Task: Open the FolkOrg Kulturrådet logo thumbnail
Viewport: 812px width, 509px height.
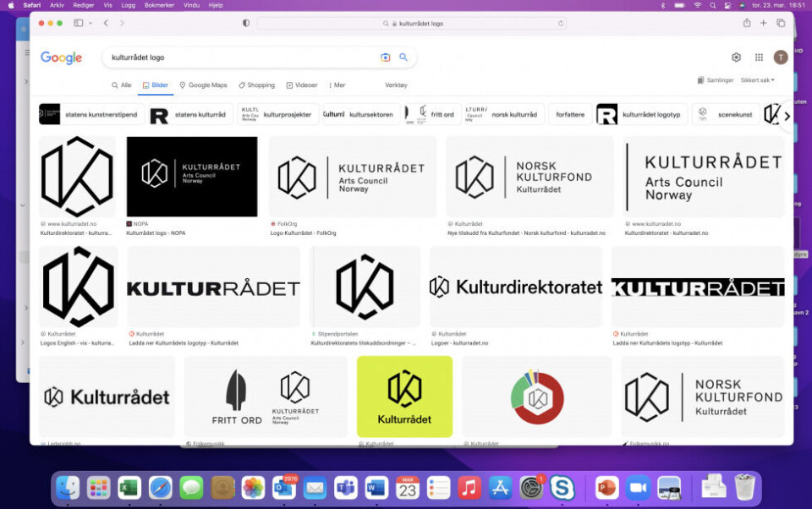Action: coord(352,177)
